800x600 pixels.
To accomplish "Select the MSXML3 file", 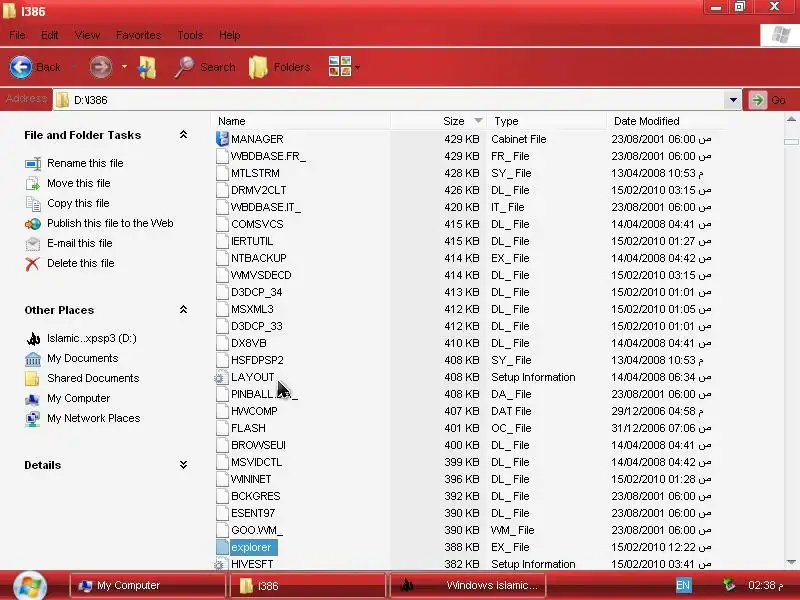I will [252, 309].
